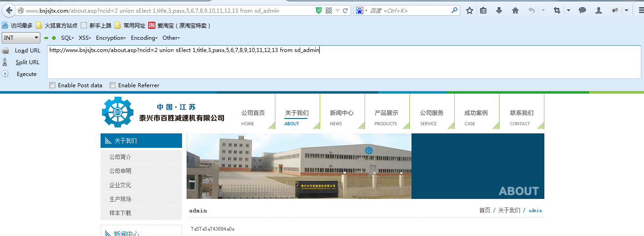The height and width of the screenshot is (236, 644).
Task: Click the Load URL button label
Action: 28,51
